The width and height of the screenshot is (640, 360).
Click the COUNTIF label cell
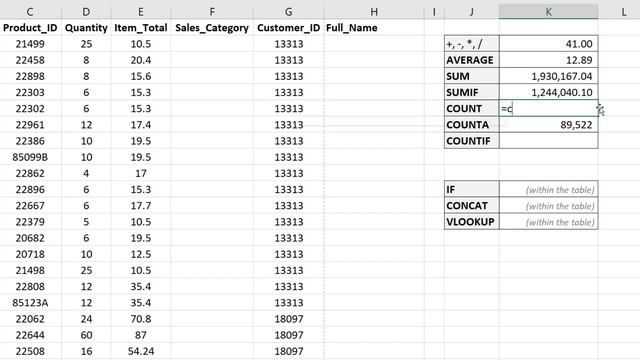click(471, 141)
